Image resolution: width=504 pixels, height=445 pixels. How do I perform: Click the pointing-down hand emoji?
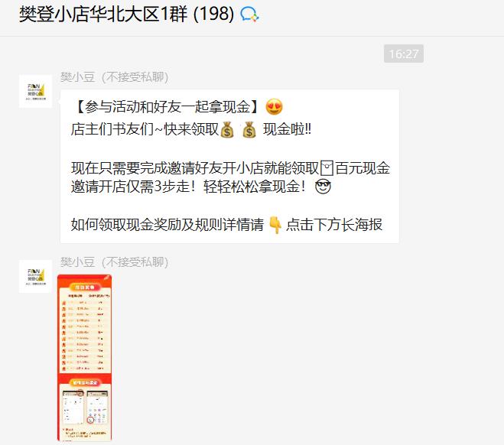point(275,225)
